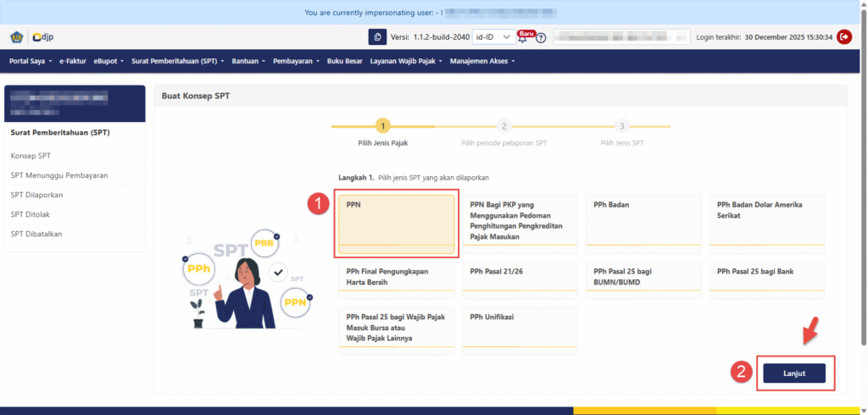Click the copy version icon button

[x=376, y=37]
